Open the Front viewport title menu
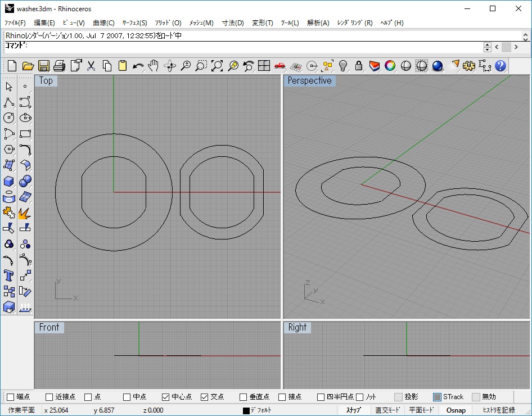 tap(49, 328)
